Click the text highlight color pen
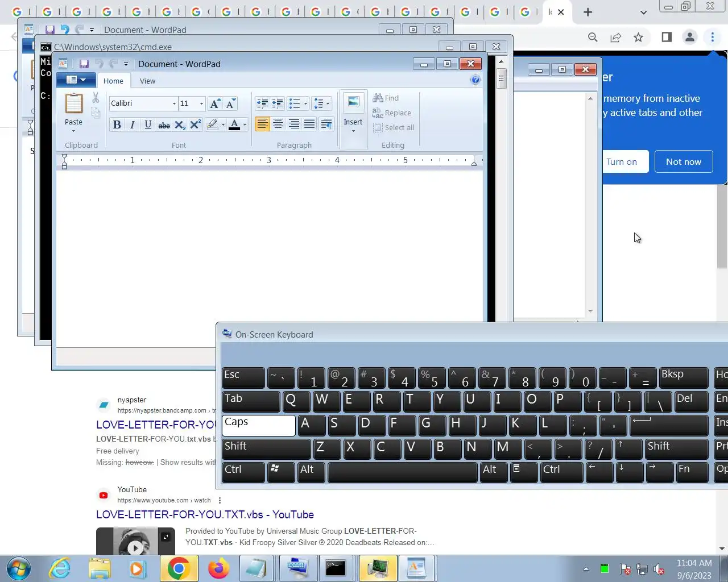 pyautogui.click(x=212, y=124)
